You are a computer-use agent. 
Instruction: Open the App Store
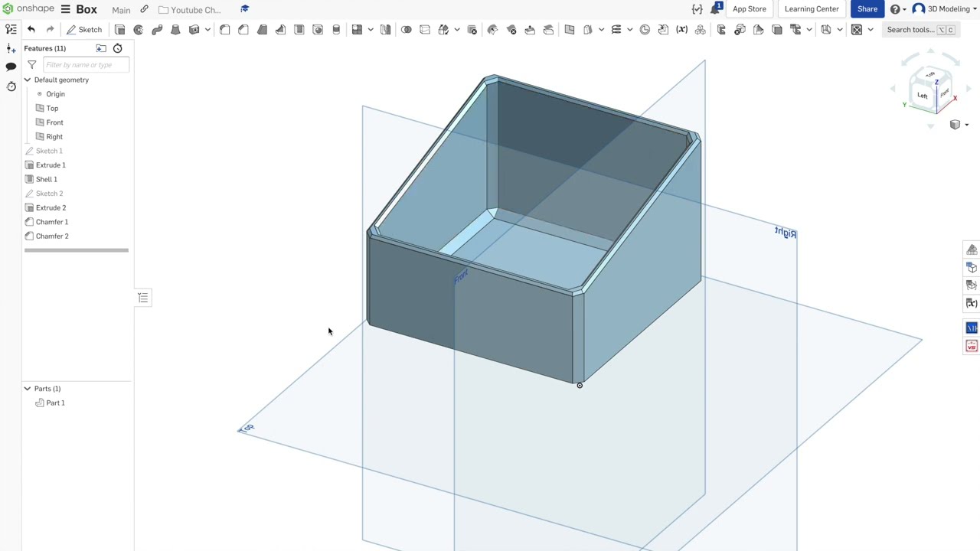tap(749, 9)
